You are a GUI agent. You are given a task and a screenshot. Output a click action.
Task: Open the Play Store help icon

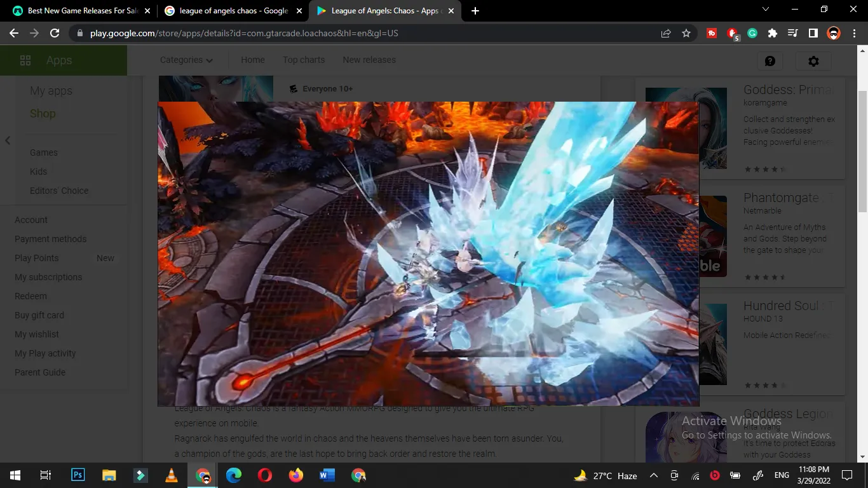coord(770,61)
